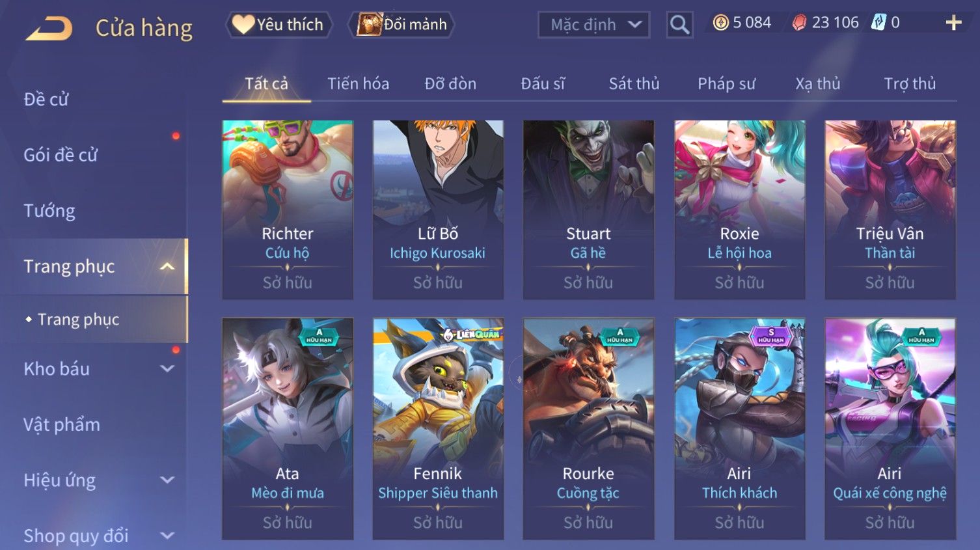Open Gói đề cử in sidebar

(61, 155)
